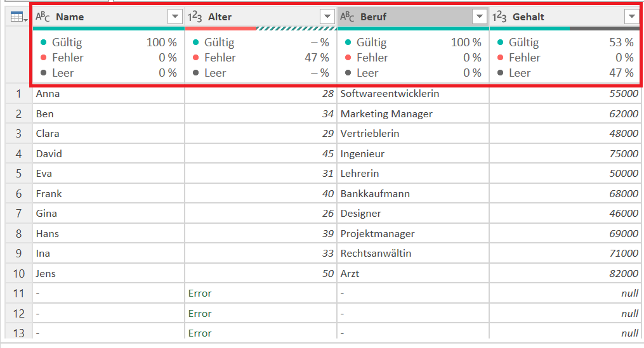Change the number data type icon of Alter

pyautogui.click(x=195, y=17)
